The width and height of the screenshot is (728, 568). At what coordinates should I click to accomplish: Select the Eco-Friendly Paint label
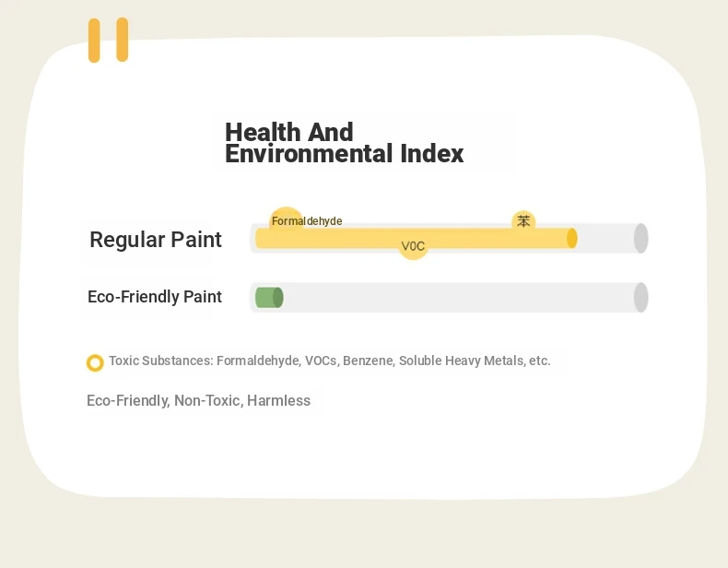pyautogui.click(x=155, y=297)
